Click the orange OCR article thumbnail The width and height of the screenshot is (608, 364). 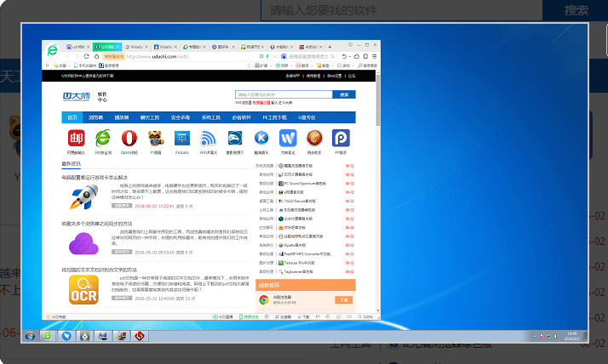click(x=83, y=291)
